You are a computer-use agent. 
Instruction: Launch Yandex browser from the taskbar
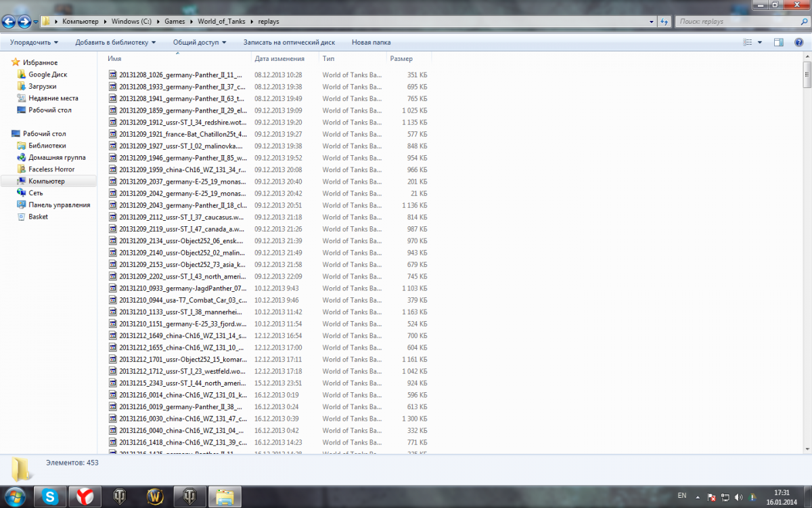85,496
